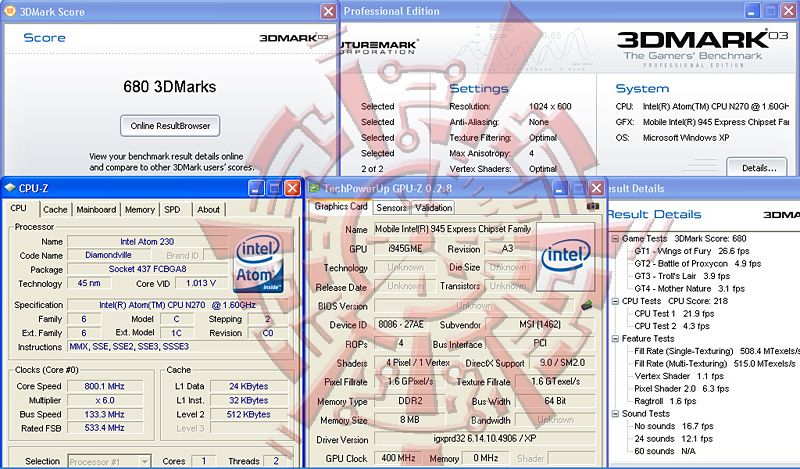Image resolution: width=800 pixels, height=469 pixels.
Task: Select the 24 sounds result row
Action: (673, 438)
